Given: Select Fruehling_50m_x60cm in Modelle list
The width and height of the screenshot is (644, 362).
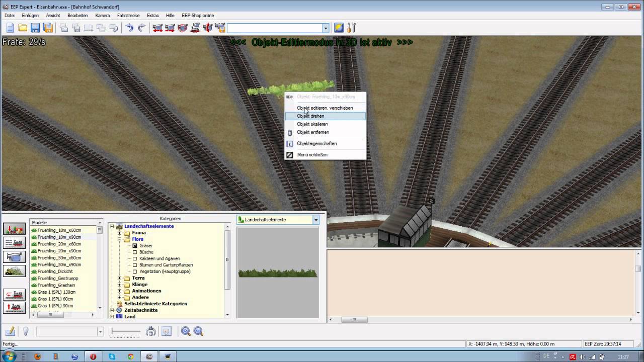Looking at the screenshot, I should click(59, 258).
